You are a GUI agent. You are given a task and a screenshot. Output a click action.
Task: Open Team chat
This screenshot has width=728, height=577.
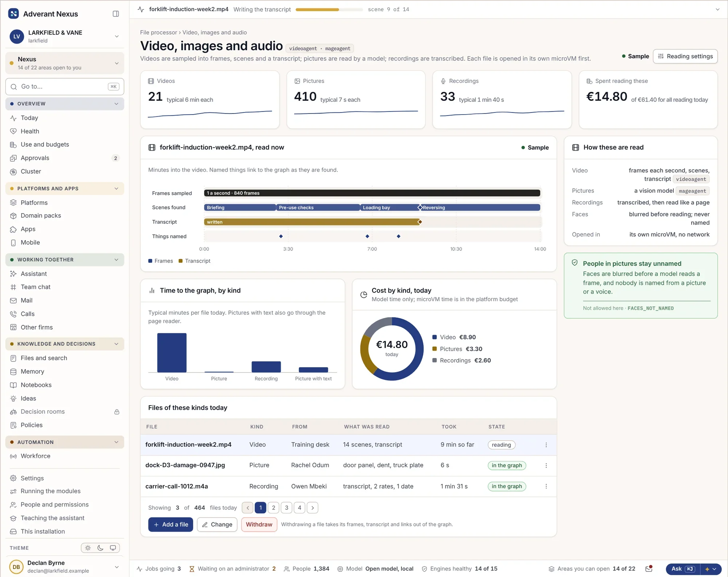pos(36,287)
